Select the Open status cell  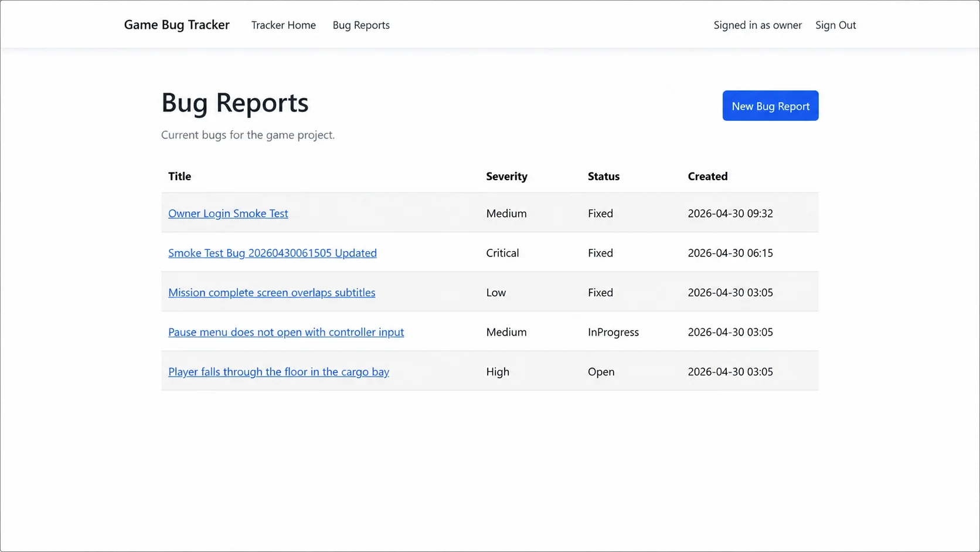tap(601, 371)
